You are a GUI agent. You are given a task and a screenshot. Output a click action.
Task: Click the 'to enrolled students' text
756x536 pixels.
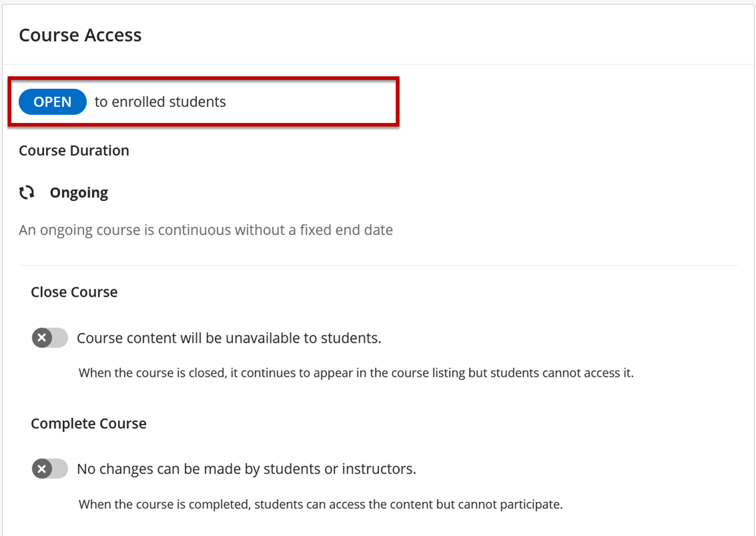(x=160, y=102)
